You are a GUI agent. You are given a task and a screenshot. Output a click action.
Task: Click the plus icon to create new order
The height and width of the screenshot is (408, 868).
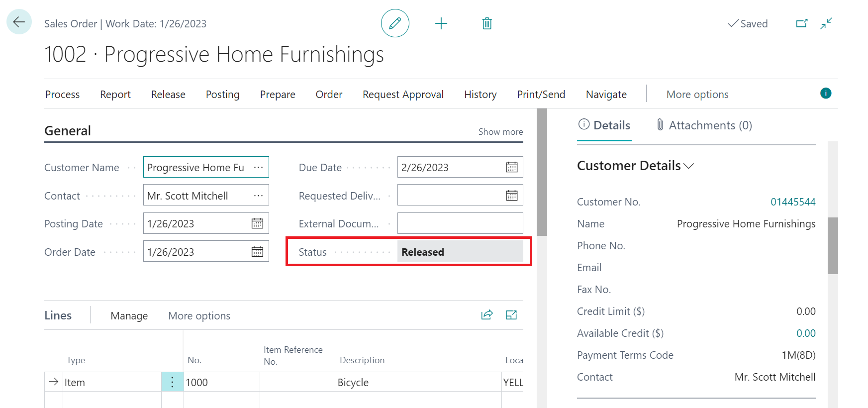[441, 23]
